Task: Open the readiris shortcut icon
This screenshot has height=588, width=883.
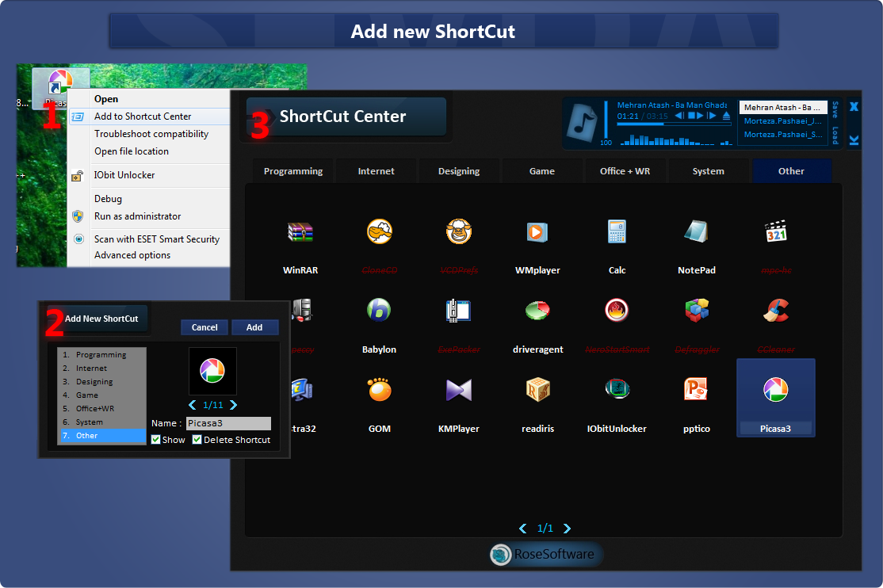Action: point(537,389)
